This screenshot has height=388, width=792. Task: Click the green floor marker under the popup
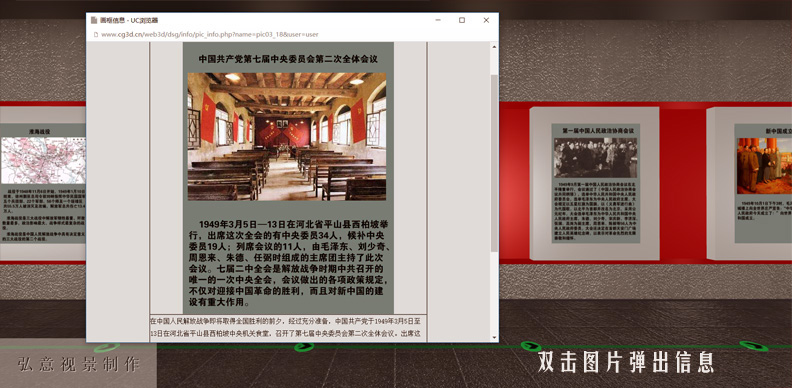pos(304,347)
